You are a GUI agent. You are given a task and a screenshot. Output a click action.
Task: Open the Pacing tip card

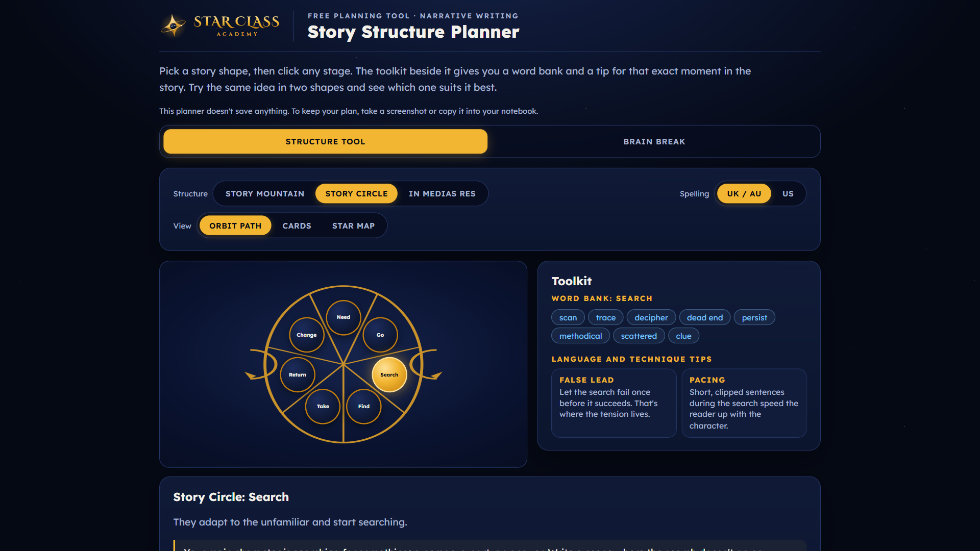pos(744,403)
